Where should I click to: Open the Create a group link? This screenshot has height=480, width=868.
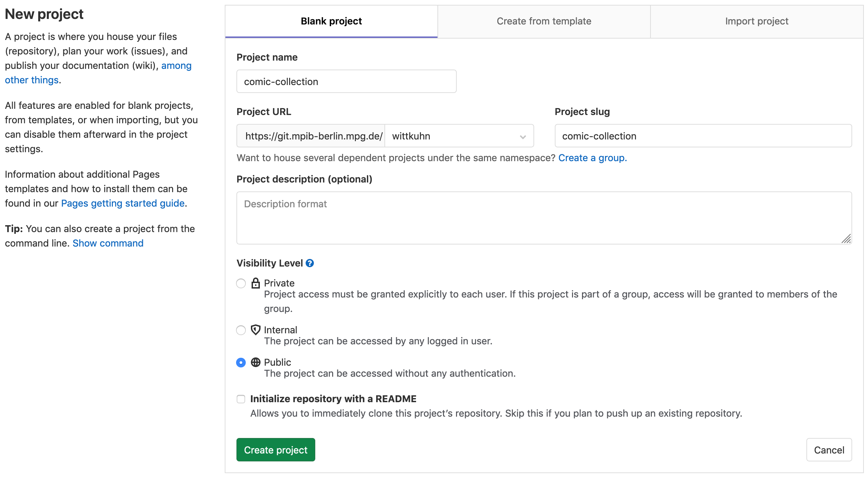click(x=592, y=158)
